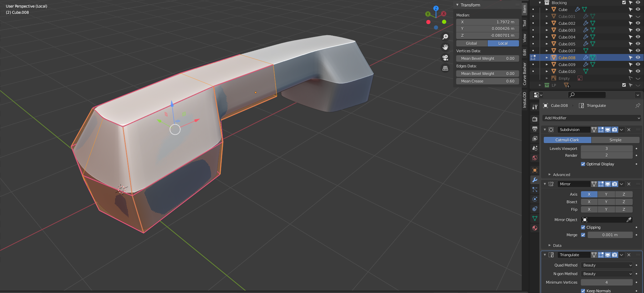644x293 pixels.
Task: Remove the Triangulate modifier with its X
Action: tap(629, 255)
